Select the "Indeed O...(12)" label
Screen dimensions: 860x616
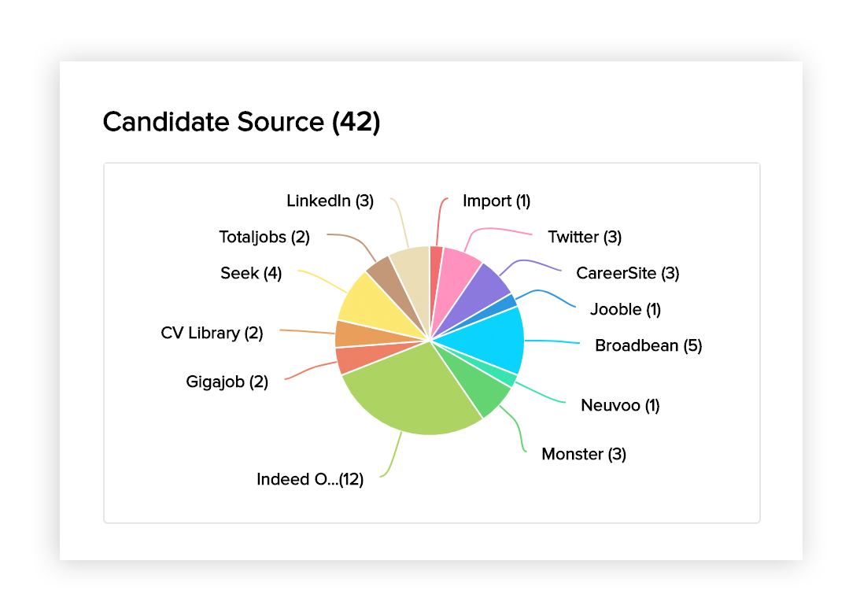pyautogui.click(x=310, y=479)
